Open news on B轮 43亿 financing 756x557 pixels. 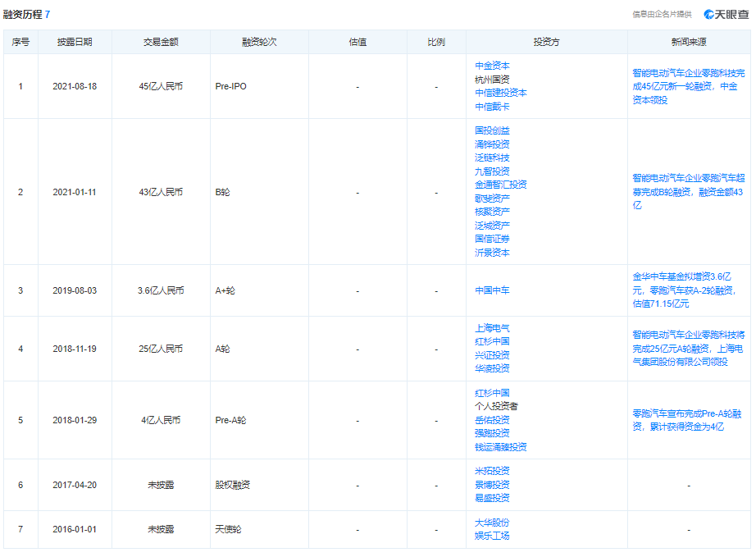pyautogui.click(x=688, y=191)
